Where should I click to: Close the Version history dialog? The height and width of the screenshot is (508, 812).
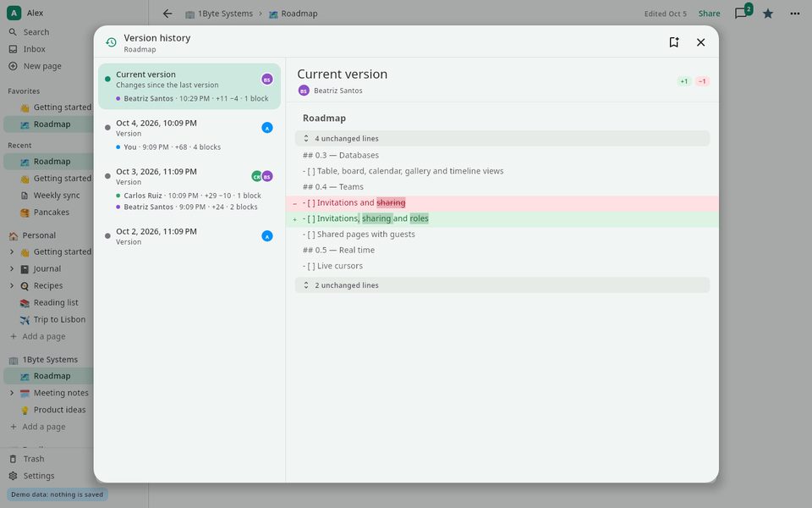(700, 42)
